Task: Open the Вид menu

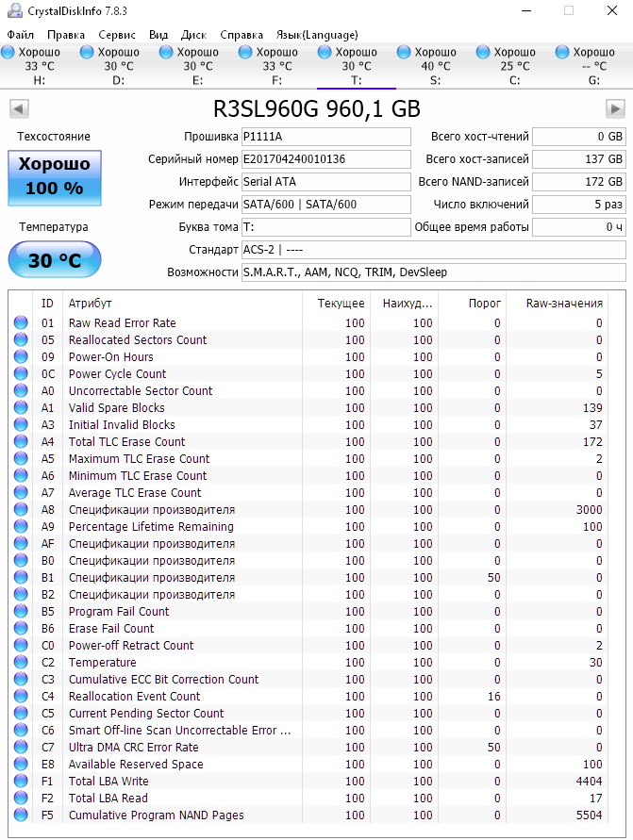Action: tap(158, 35)
